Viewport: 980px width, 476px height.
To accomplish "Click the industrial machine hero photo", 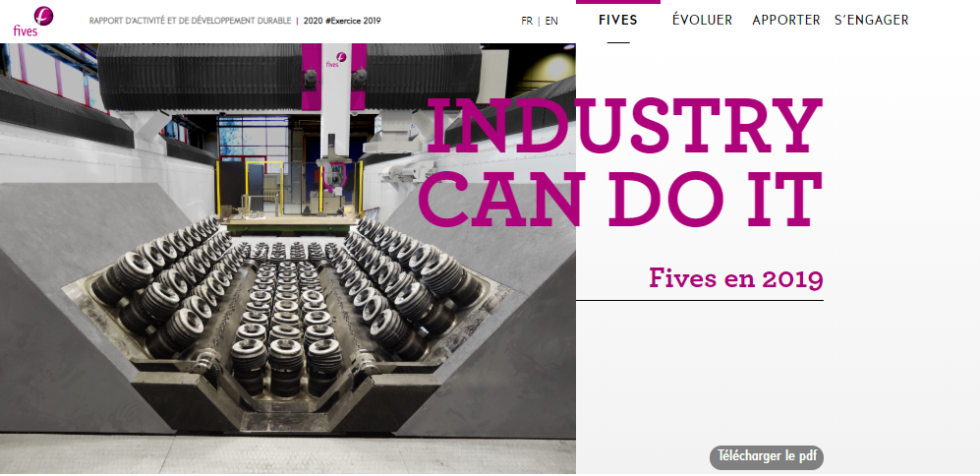I will [287, 259].
